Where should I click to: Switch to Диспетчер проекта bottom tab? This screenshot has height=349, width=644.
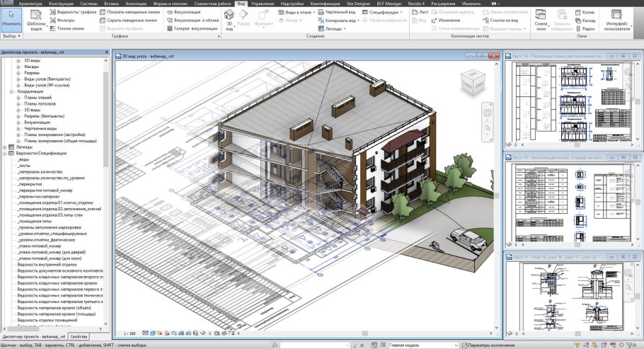click(x=34, y=337)
